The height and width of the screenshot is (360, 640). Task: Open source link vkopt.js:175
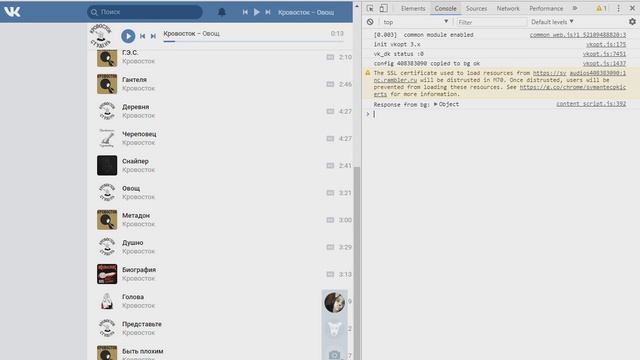click(606, 44)
